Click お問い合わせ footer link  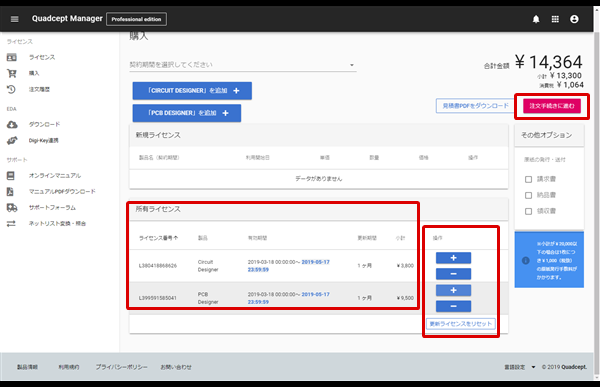[176, 367]
